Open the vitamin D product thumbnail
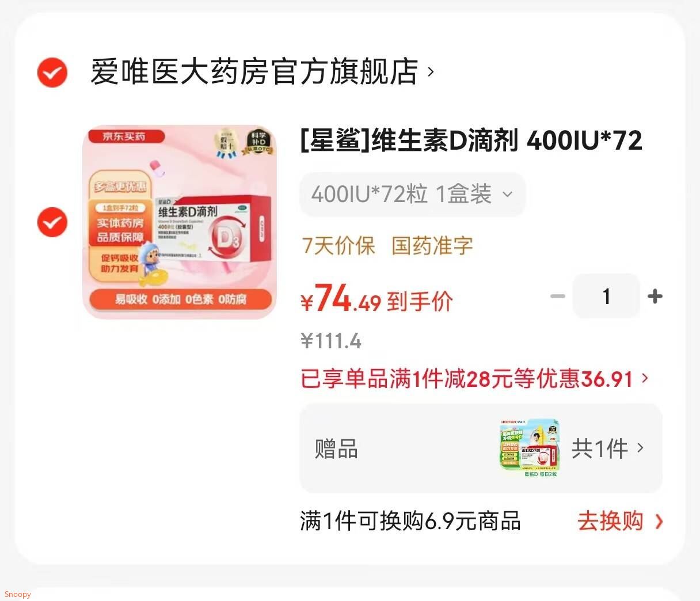The width and height of the screenshot is (700, 601). [180, 222]
